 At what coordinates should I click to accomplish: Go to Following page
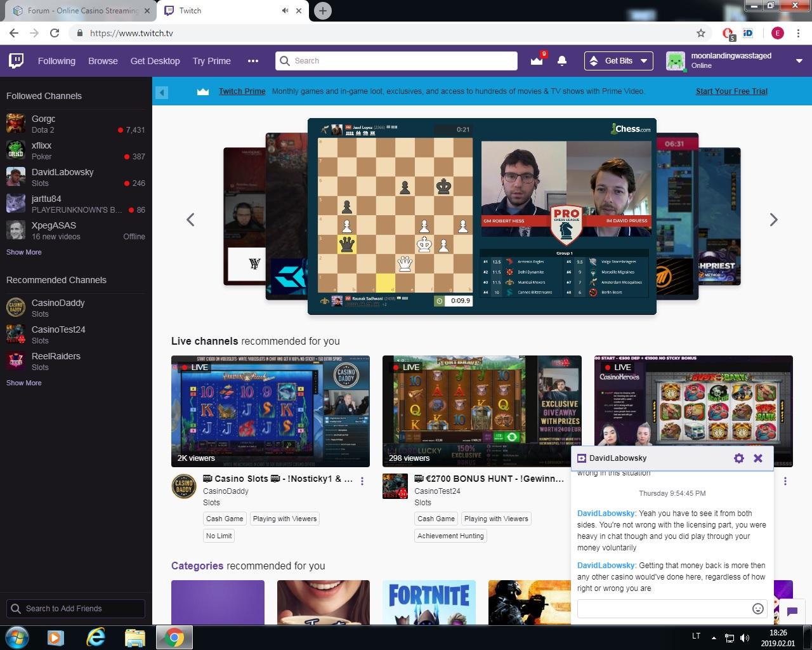pyautogui.click(x=56, y=61)
